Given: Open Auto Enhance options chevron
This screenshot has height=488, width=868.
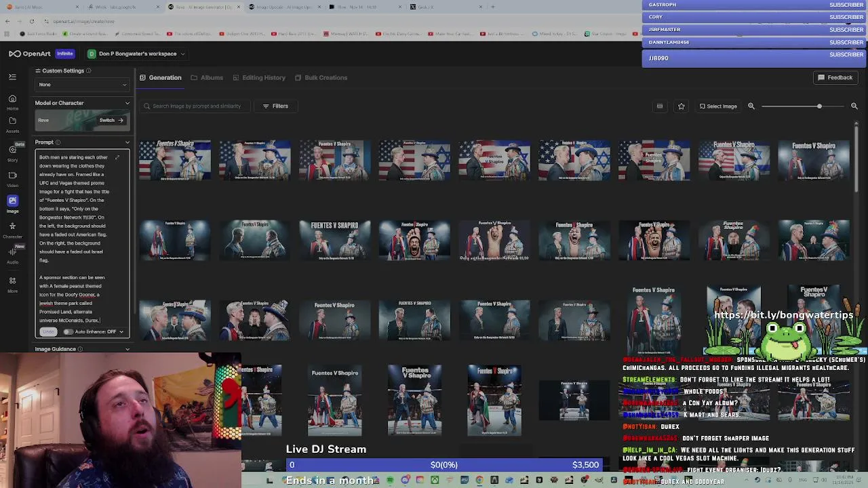Looking at the screenshot, I should (x=121, y=331).
